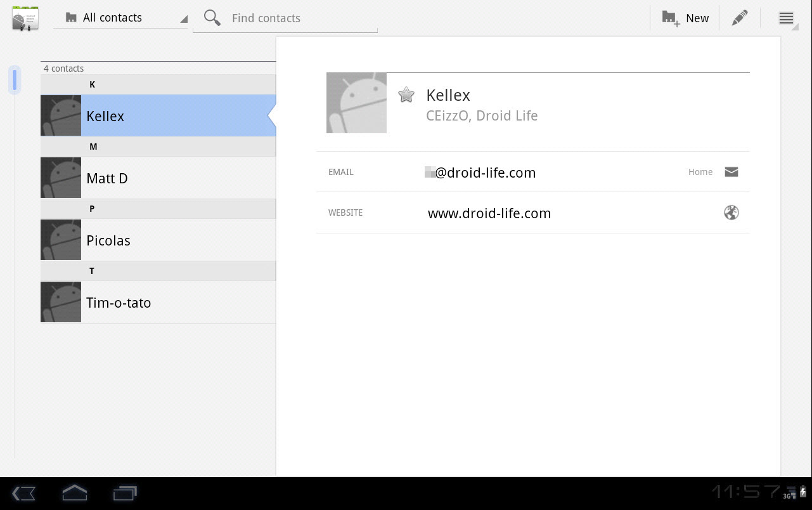Click the globe website icon
Viewport: 812px width, 510px height.
tap(731, 213)
